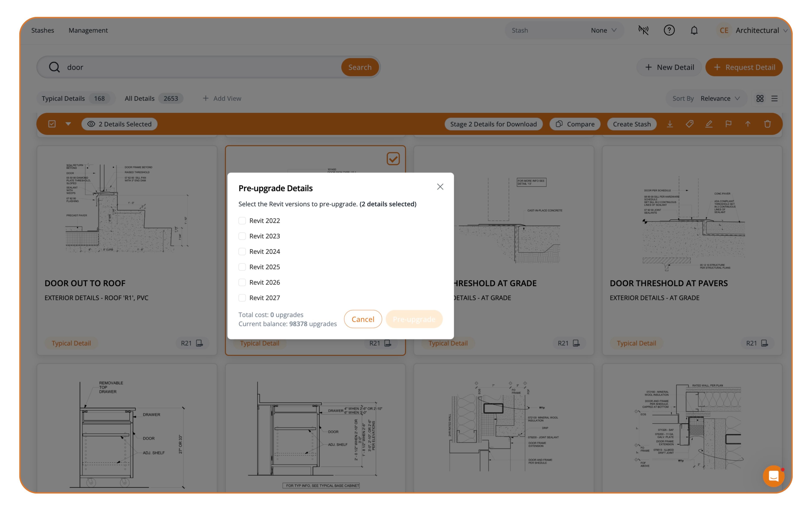
Task: Click the delete trash icon in selection bar
Action: [768, 124]
